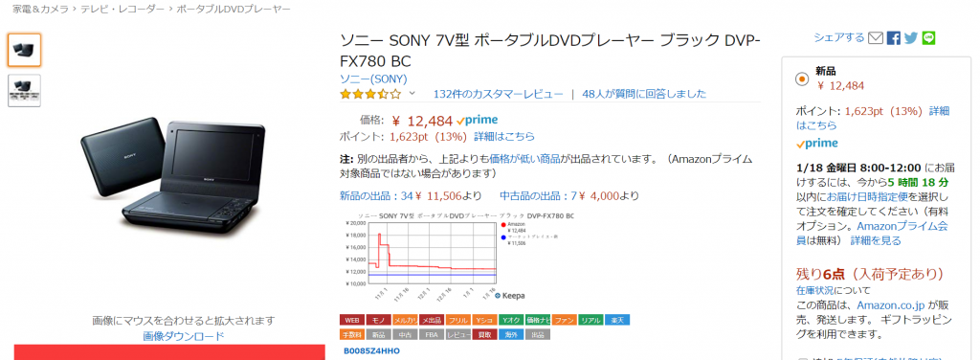Share product via email envelope icon
980x360 pixels.
tap(876, 38)
